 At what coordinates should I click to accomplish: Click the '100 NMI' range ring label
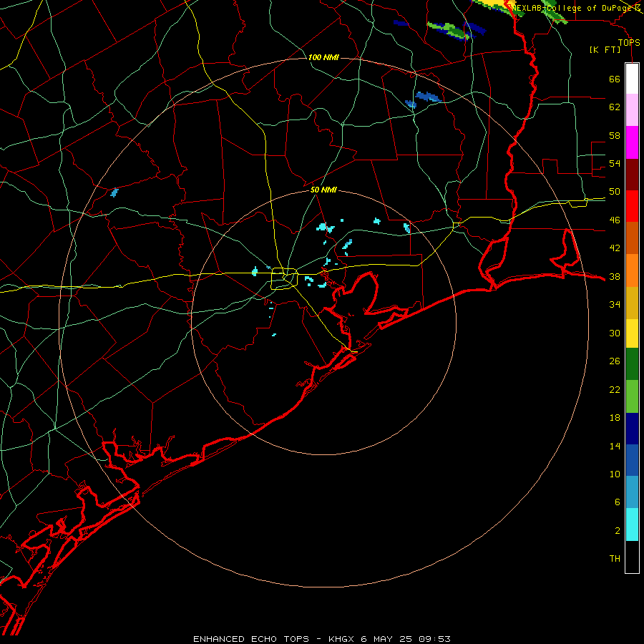click(323, 57)
